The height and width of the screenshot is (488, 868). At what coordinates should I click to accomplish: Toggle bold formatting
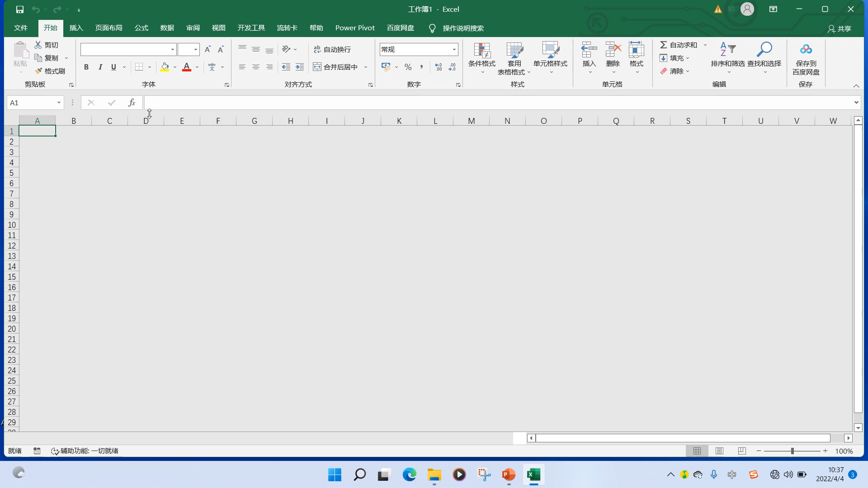(x=86, y=67)
